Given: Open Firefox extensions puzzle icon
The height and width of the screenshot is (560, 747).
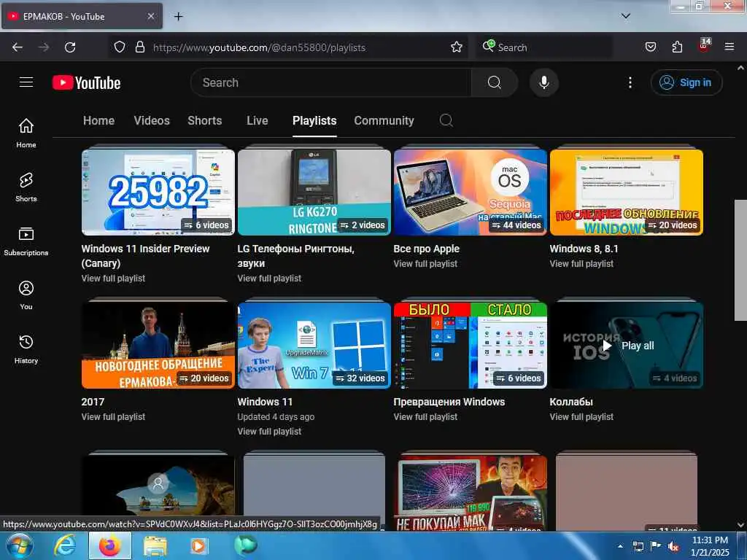Looking at the screenshot, I should [x=677, y=47].
